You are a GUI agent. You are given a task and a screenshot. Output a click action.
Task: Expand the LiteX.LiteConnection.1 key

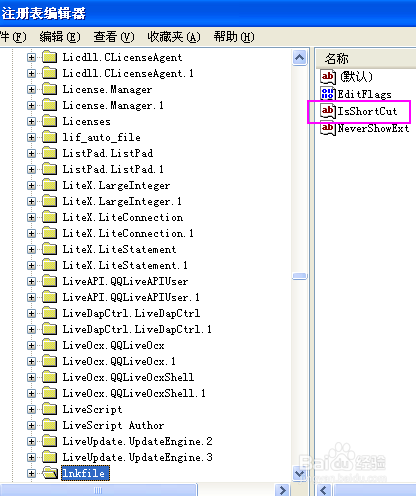tap(31, 233)
